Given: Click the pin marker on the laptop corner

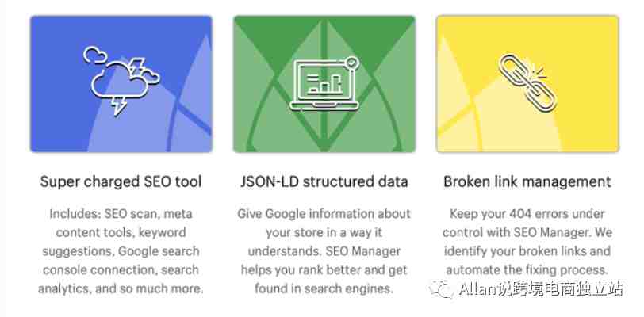Looking at the screenshot, I should [x=352, y=63].
